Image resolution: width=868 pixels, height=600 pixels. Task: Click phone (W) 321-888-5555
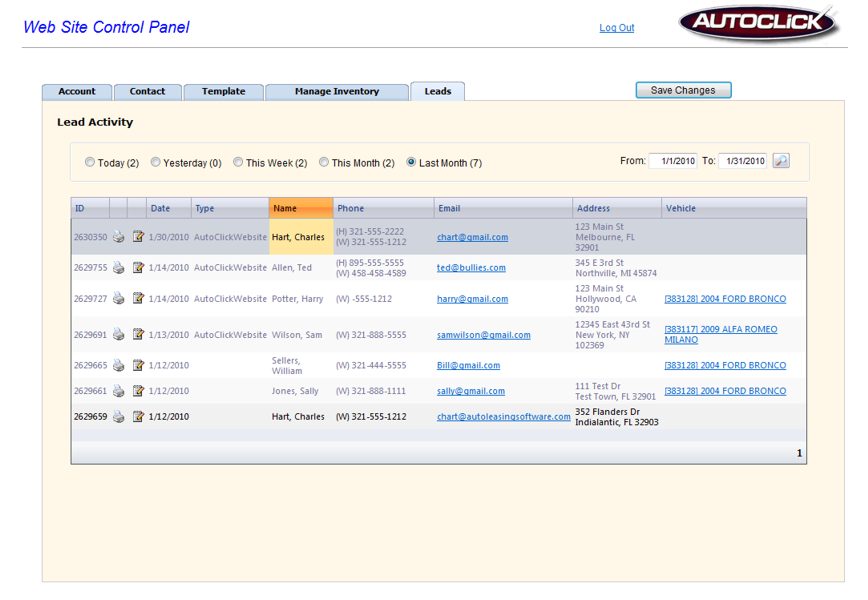(x=371, y=335)
